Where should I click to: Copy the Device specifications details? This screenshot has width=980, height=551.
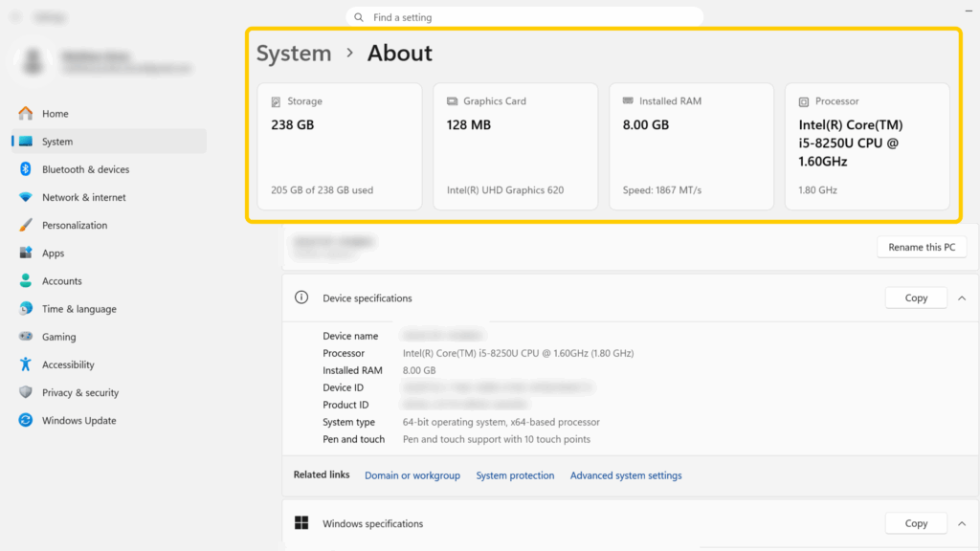[915, 298]
